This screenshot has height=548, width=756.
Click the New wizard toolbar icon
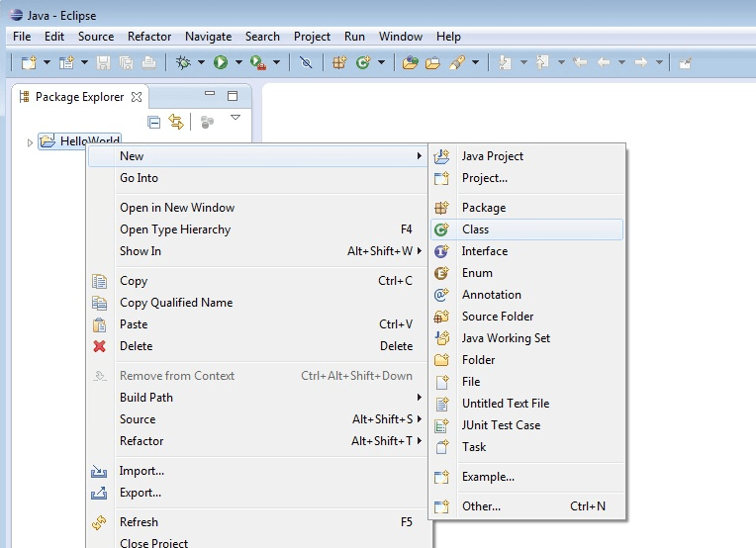click(29, 62)
